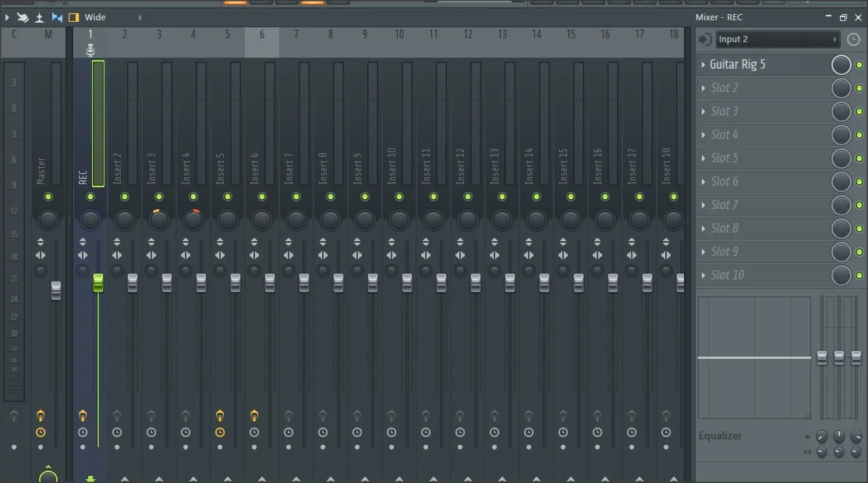Click the Slot 7 effect slot

(764, 205)
